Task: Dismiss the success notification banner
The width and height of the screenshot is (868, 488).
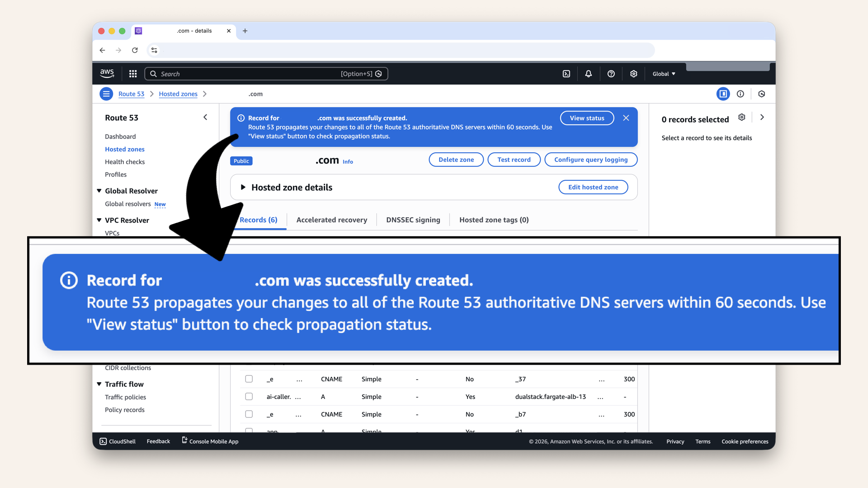Action: pos(626,118)
